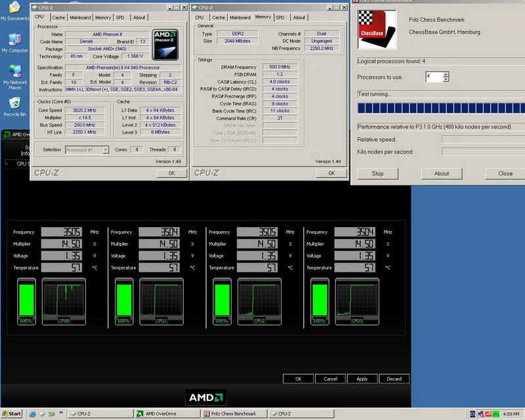Apply settings in AMD OverDrive
The height and width of the screenshot is (420, 525).
(362, 379)
